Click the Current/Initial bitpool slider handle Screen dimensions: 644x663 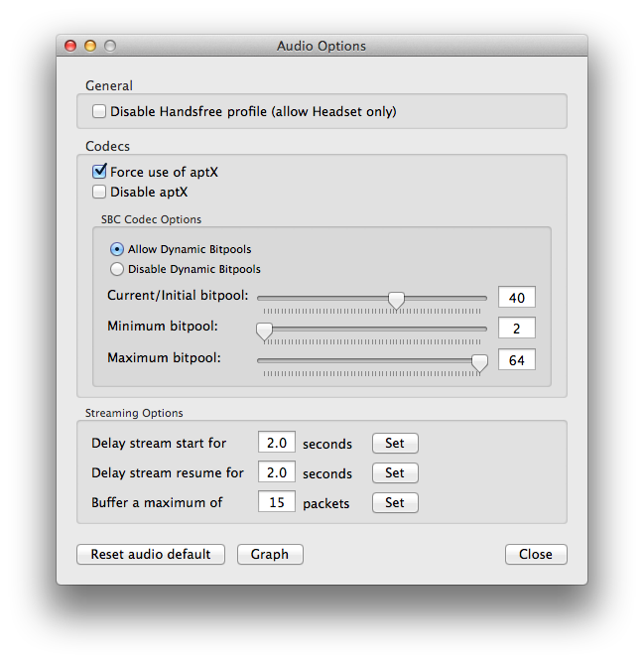pos(396,300)
